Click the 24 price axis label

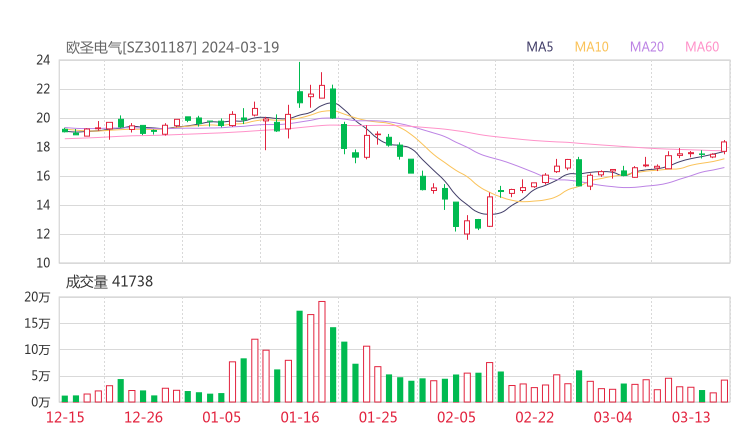(43, 60)
